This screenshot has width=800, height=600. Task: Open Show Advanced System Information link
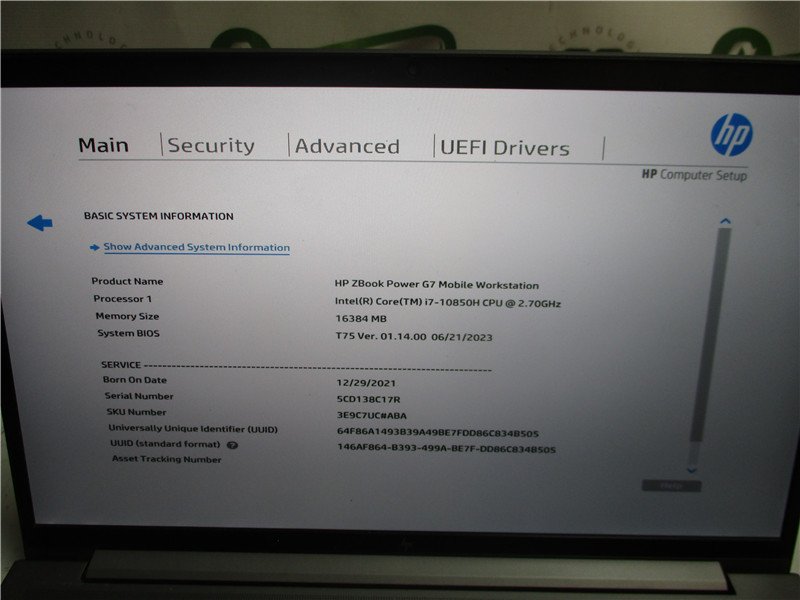(x=196, y=247)
